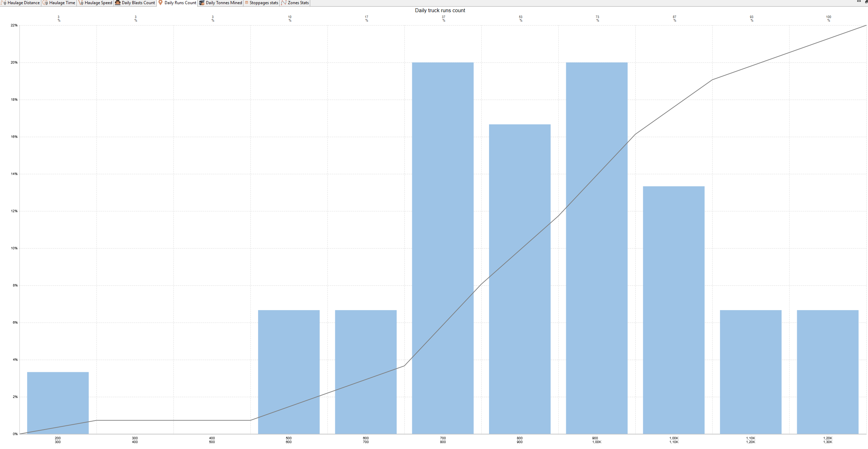Click the '93 %' cumulative label

coord(752,18)
